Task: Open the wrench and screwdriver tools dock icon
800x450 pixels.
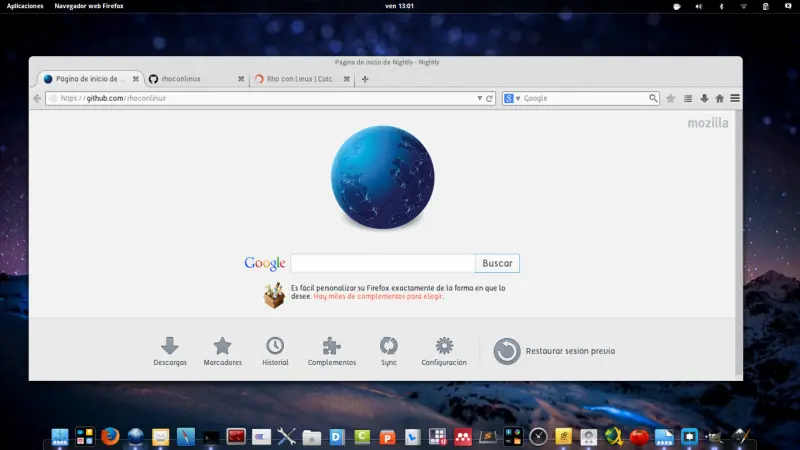Action: (286, 437)
